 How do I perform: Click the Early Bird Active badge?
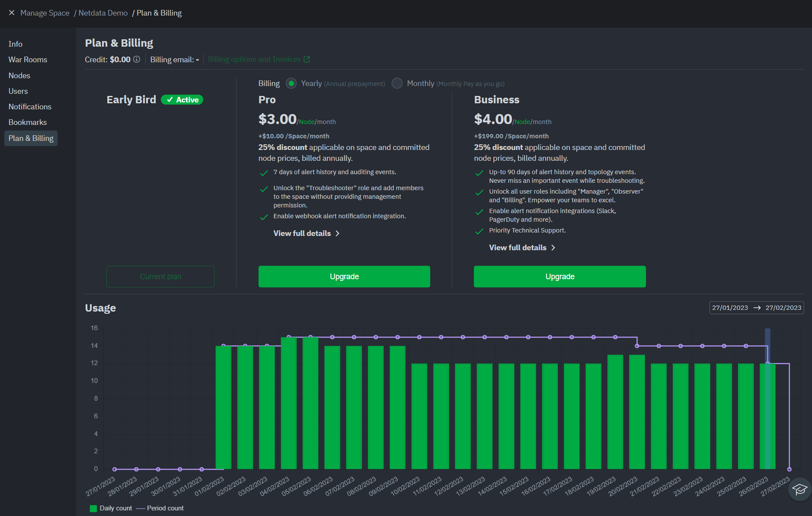(182, 100)
